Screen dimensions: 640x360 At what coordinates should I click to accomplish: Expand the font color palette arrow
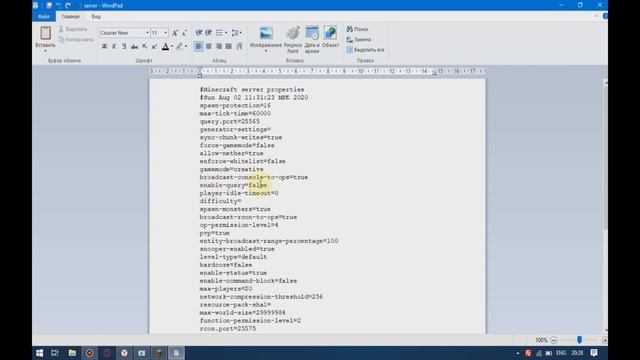(x=172, y=46)
